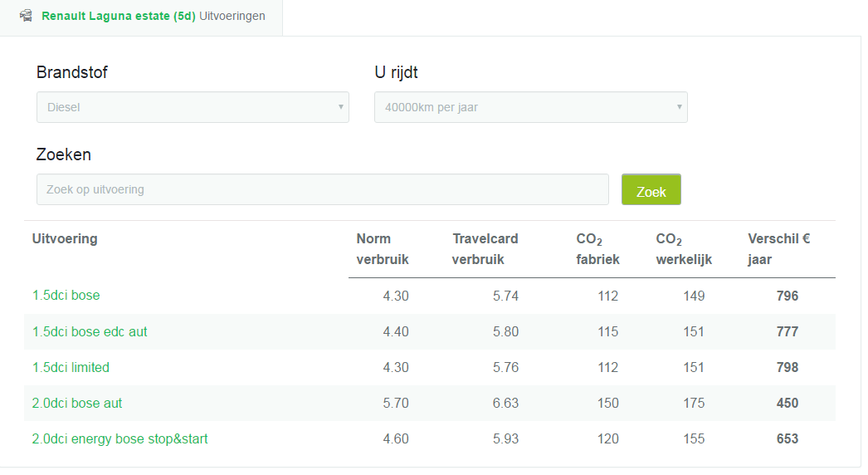Click the Uitvoering column header
Screen dimensions: 868x475
pos(65,239)
